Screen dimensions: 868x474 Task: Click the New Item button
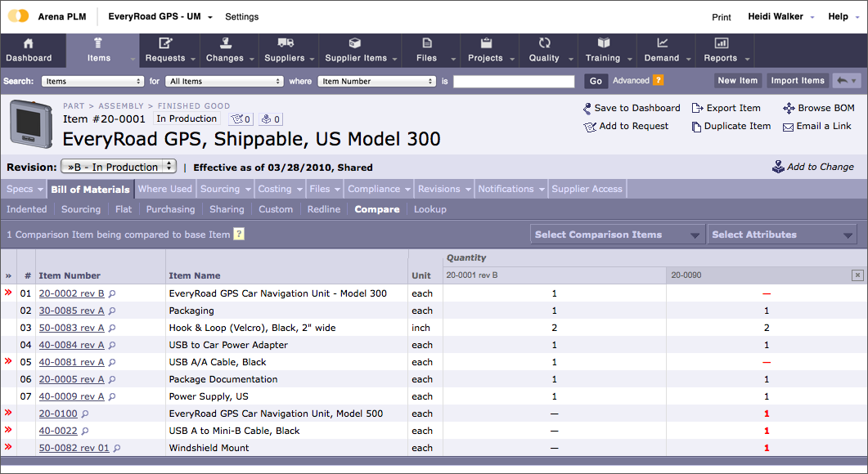point(737,81)
